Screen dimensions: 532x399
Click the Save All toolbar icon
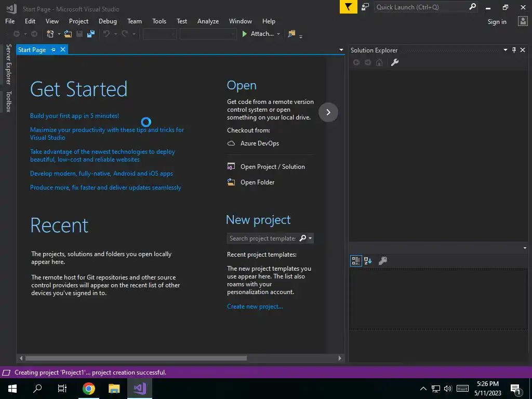91,34
